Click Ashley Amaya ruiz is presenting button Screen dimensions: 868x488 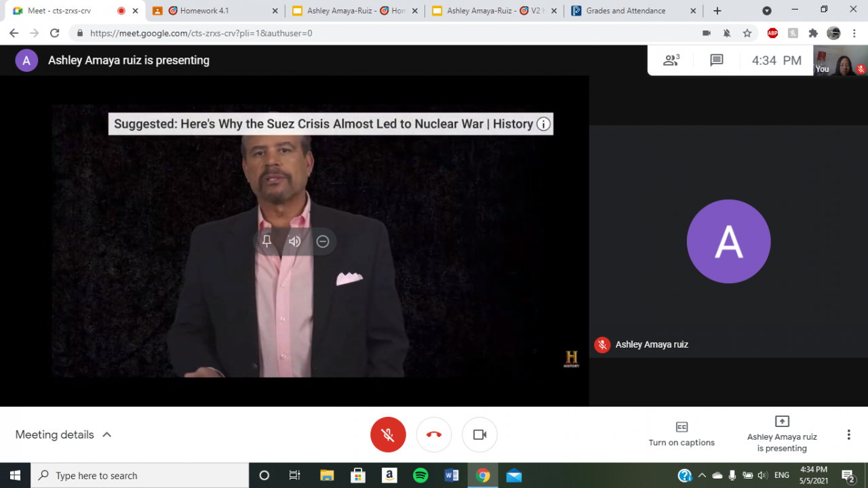[782, 434]
